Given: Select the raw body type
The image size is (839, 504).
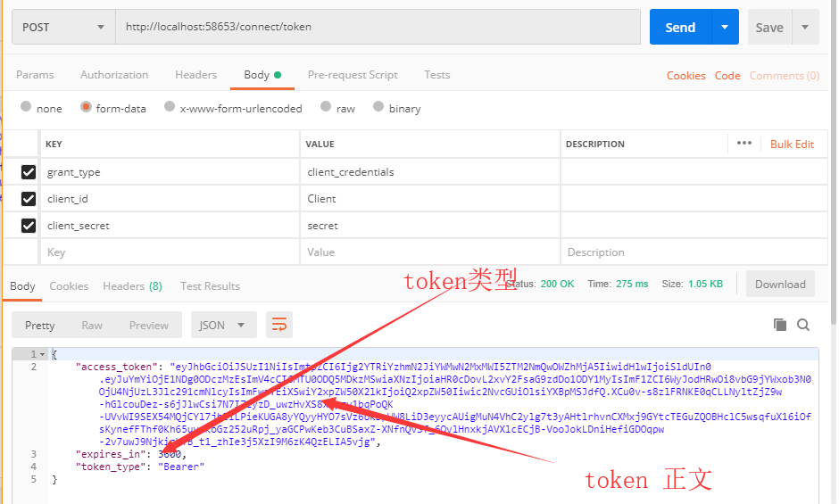Looking at the screenshot, I should (x=325, y=106).
